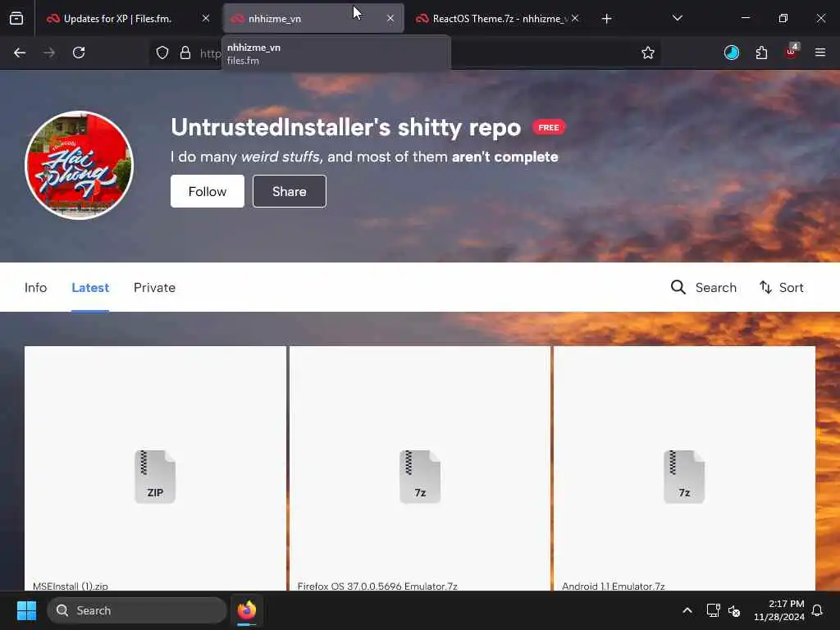840x630 pixels.
Task: Open network status tray icon
Action: pyautogui.click(x=713, y=610)
